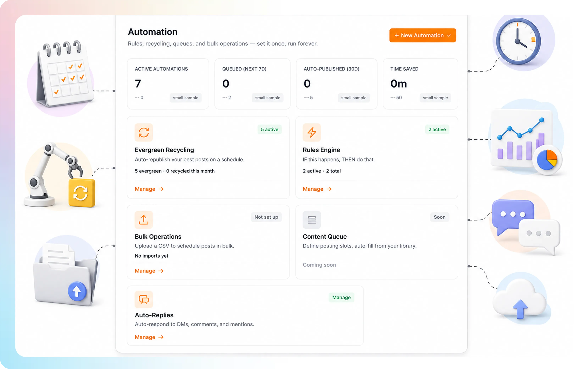Click the 2 active badge
This screenshot has height=369, width=588.
click(x=437, y=129)
